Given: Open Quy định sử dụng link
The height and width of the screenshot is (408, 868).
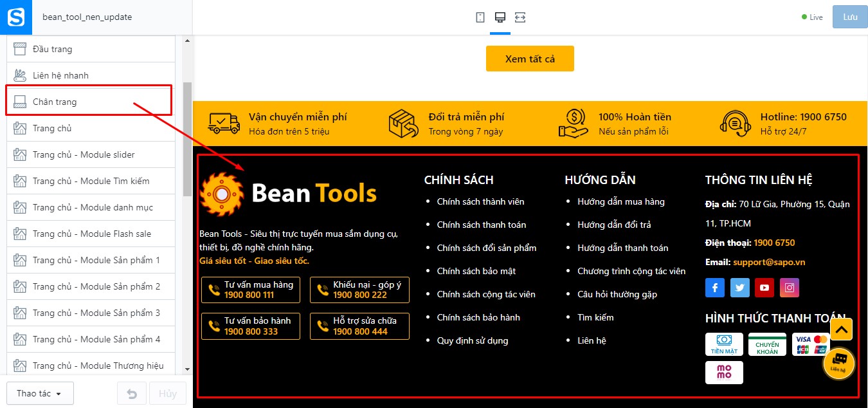Looking at the screenshot, I should [473, 340].
